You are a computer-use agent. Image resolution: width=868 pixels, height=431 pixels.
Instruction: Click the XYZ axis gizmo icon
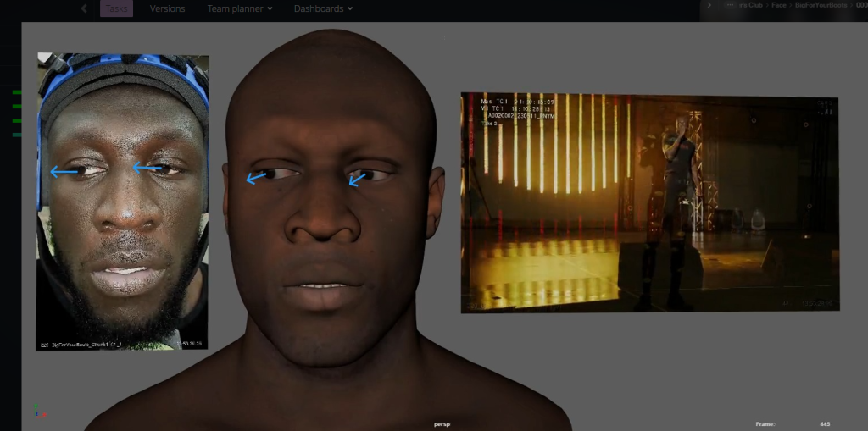39,411
